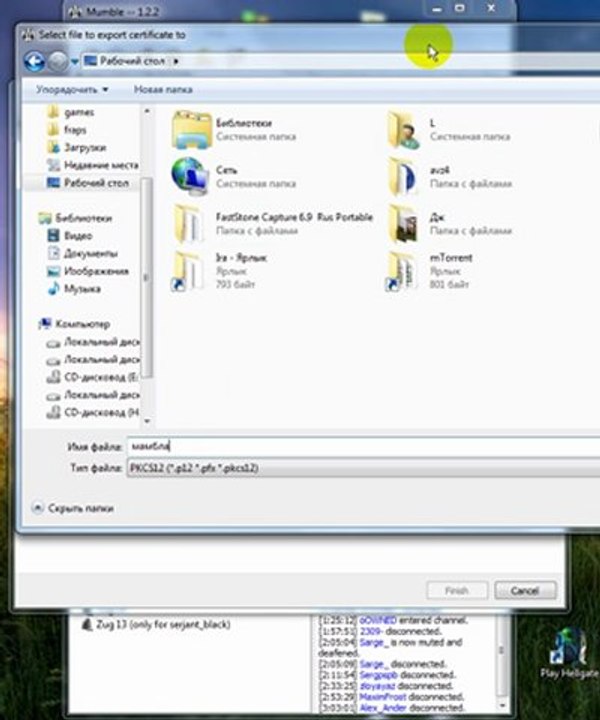Screen dimensions: 600x720
Task: Open Изображения library in sidebar
Action: (x=88, y=271)
